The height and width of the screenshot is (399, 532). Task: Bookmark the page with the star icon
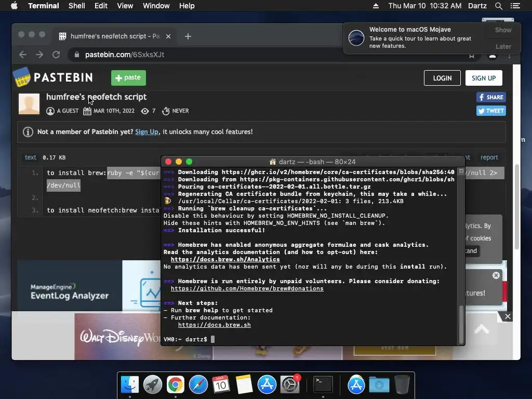point(472,55)
